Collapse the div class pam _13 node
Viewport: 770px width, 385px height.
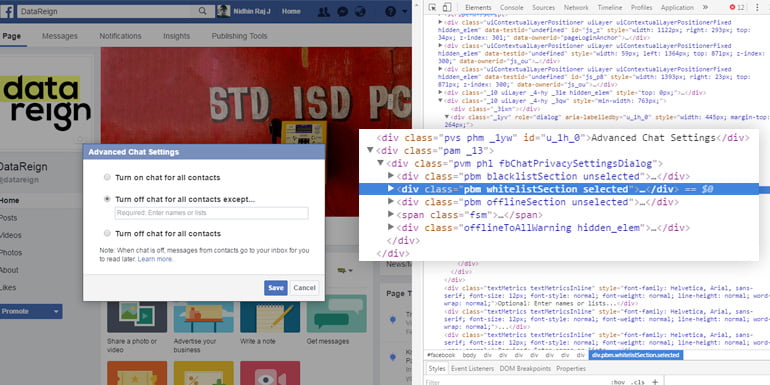point(370,150)
